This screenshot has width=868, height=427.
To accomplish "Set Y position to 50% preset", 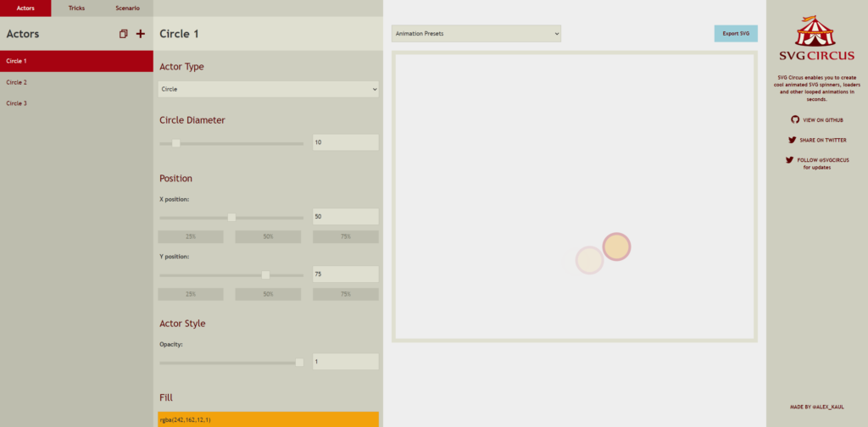I will (268, 294).
